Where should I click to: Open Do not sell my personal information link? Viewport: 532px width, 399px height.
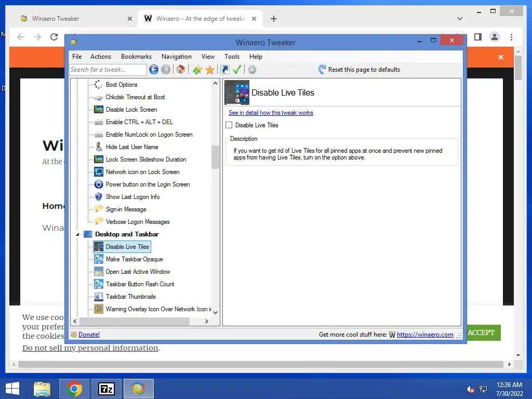point(90,348)
